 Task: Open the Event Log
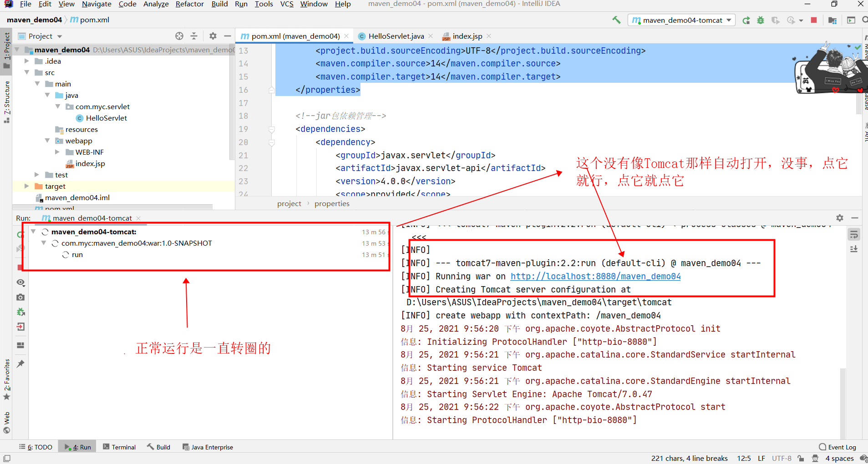(x=838, y=447)
